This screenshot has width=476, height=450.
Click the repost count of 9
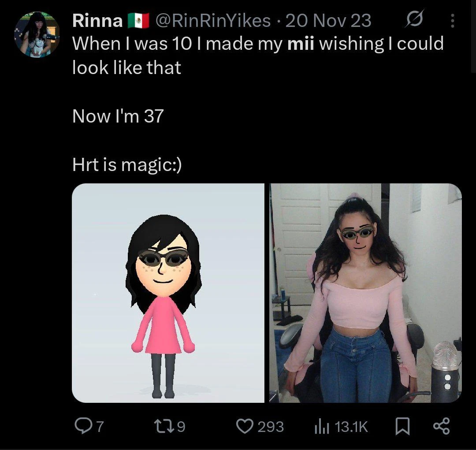(181, 427)
